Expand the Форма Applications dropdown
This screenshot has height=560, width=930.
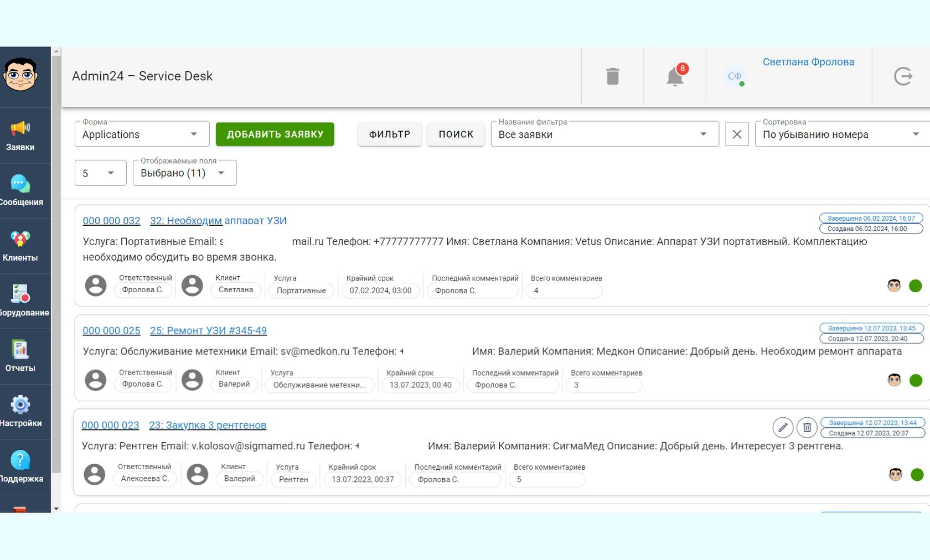coord(142,134)
